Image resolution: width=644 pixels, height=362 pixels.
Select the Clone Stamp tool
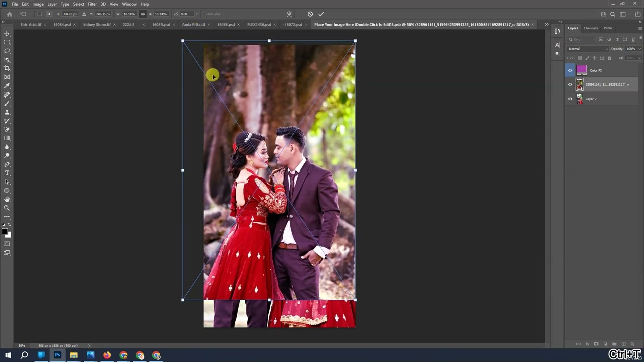point(7,112)
